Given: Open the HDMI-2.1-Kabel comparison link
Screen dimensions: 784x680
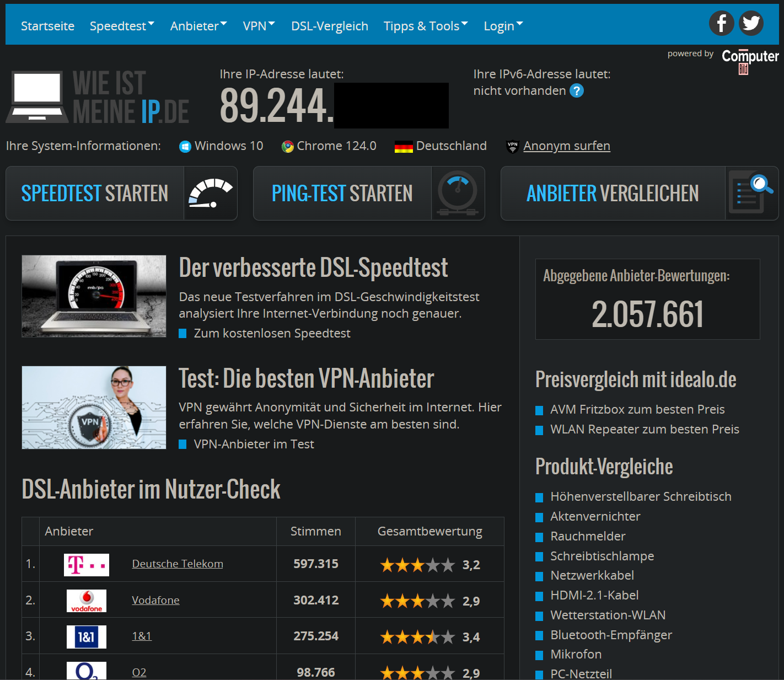Looking at the screenshot, I should (x=594, y=595).
